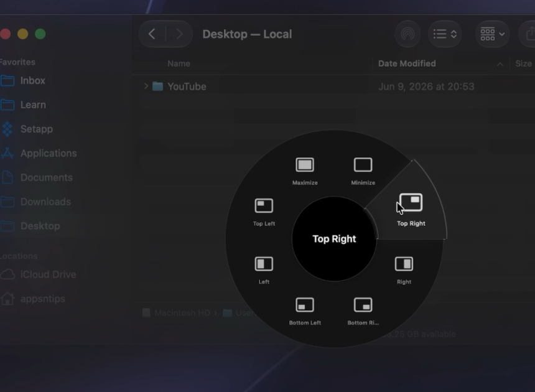Image resolution: width=535 pixels, height=392 pixels.
Task: Select Maximize in the radial menu
Action: tap(305, 171)
